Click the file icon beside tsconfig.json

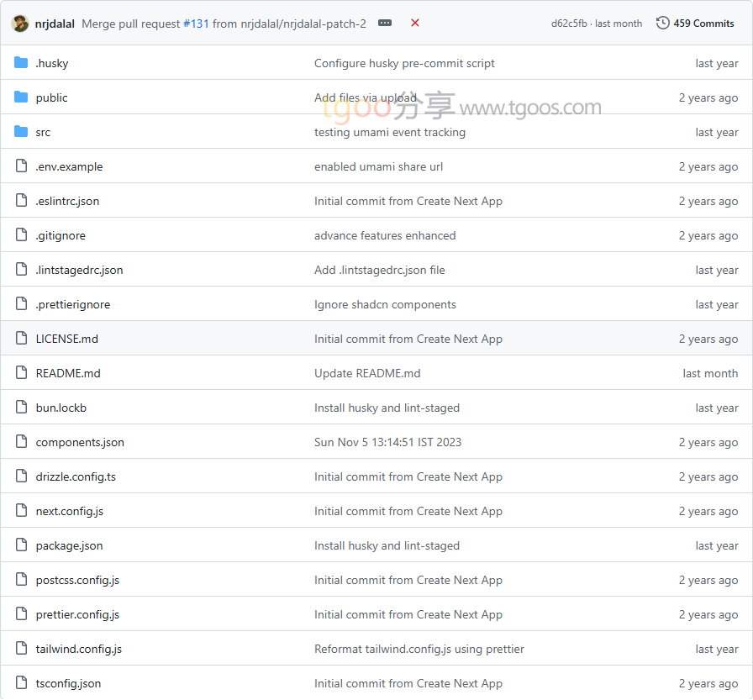click(21, 683)
